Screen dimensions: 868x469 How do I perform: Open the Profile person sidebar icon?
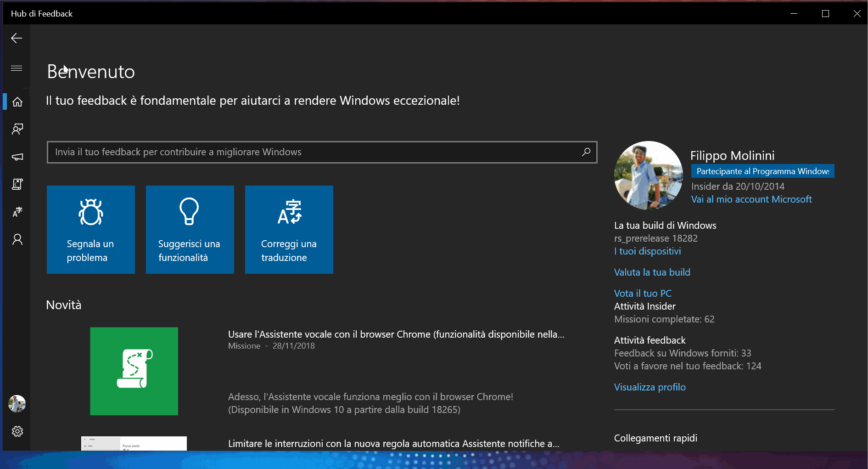point(17,239)
